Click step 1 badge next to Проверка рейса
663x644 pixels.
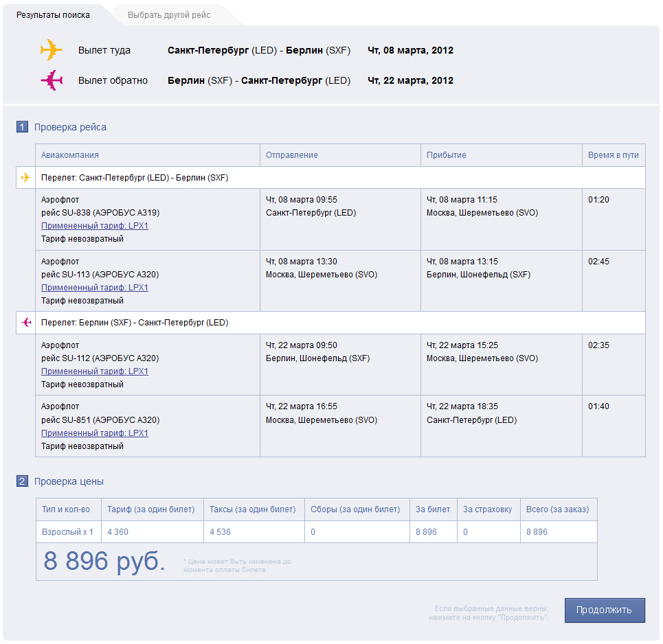point(23,127)
